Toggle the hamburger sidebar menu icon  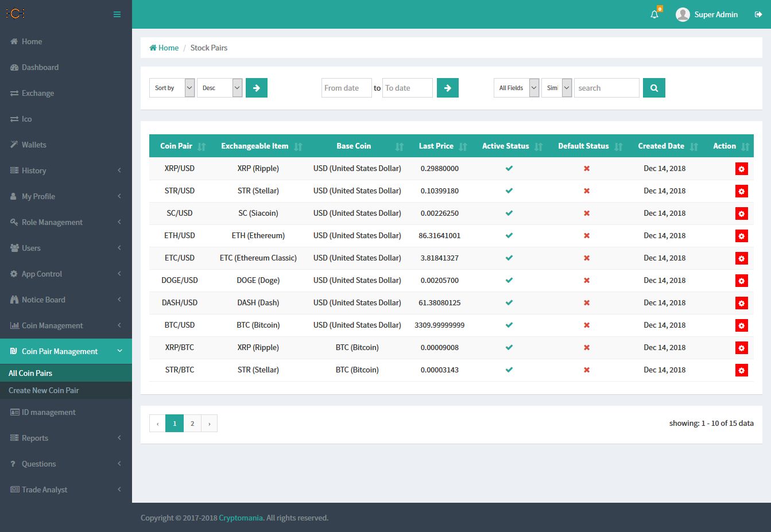117,14
